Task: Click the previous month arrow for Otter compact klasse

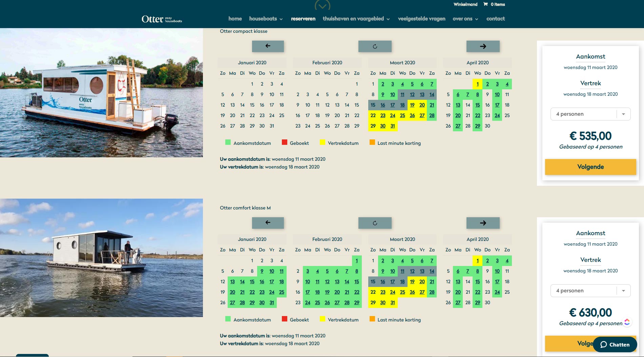Action: (x=268, y=46)
